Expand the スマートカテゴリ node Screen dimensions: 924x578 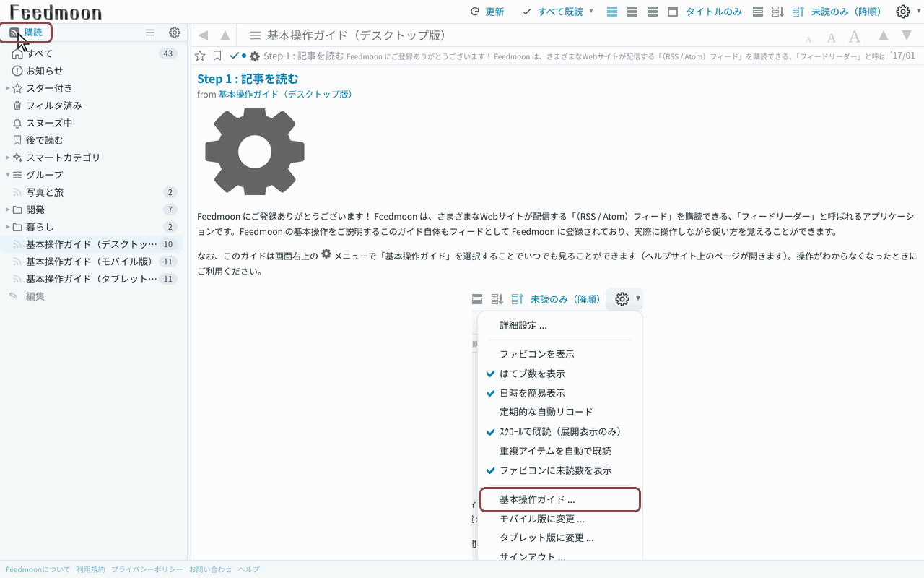click(7, 158)
